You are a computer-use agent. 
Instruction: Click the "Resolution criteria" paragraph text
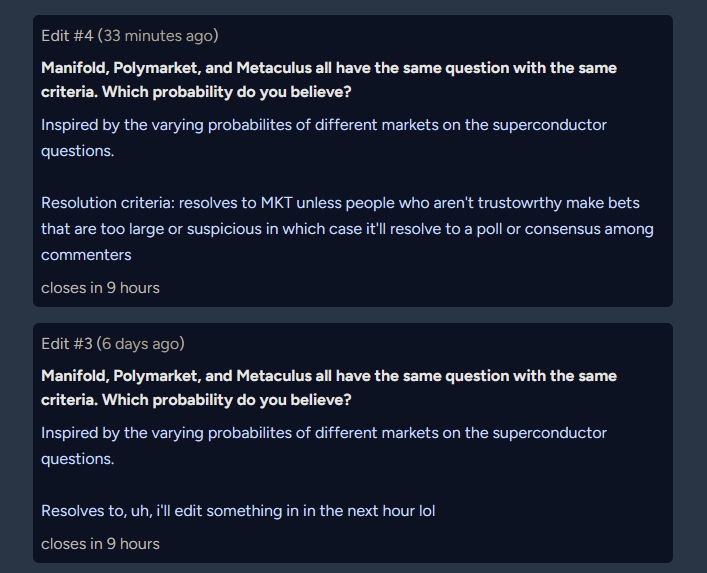(x=347, y=229)
